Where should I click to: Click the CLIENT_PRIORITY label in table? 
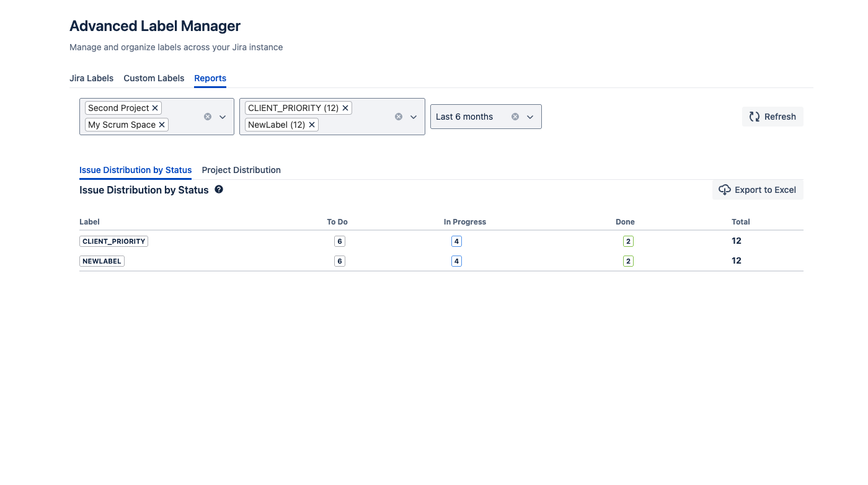click(x=113, y=241)
